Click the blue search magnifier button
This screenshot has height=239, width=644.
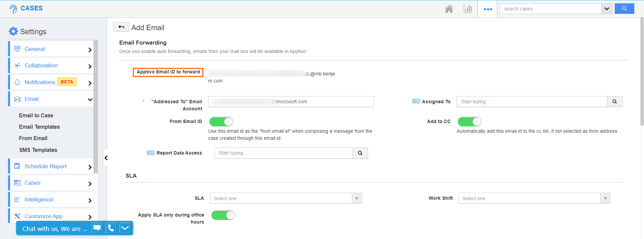tap(624, 9)
